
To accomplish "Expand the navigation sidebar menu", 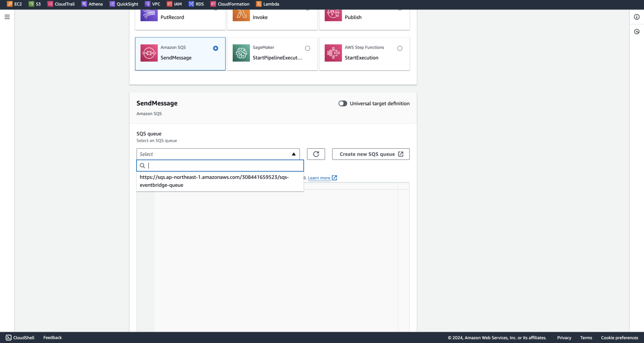I will [7, 17].
